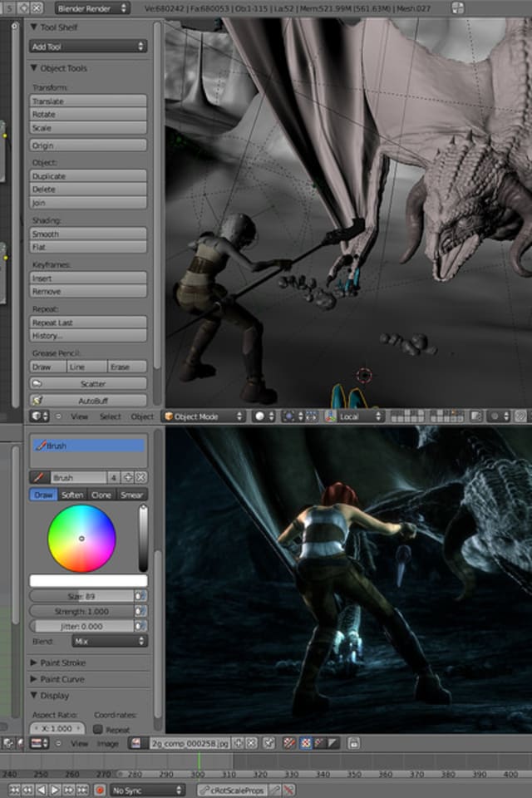Click center of the color wheel
The image size is (532, 798).
(x=81, y=539)
